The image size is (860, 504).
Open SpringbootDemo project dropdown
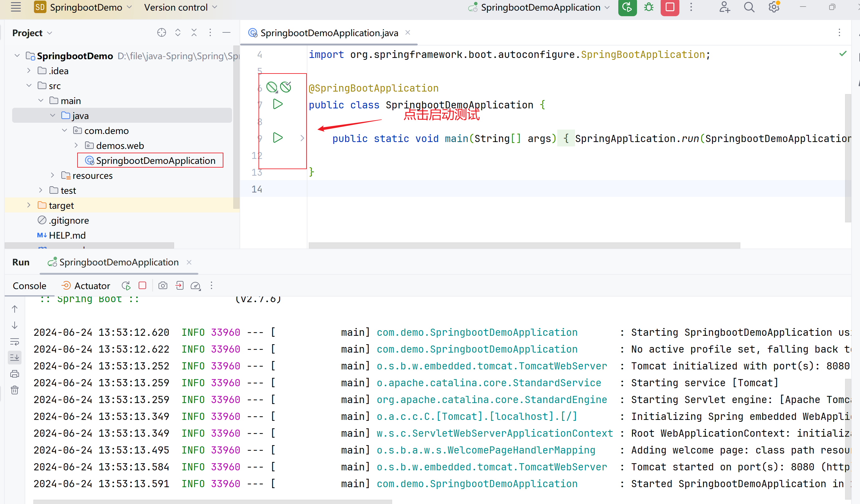[83, 7]
